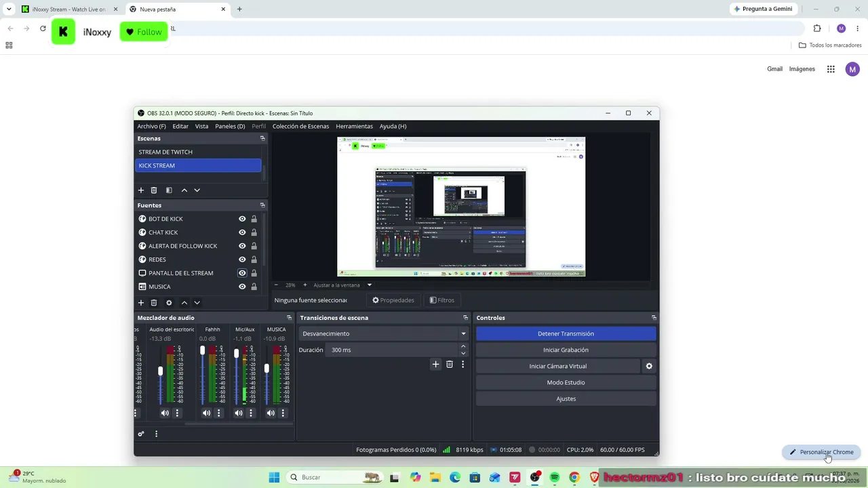Click the Personalizar Chrome button

(821, 452)
